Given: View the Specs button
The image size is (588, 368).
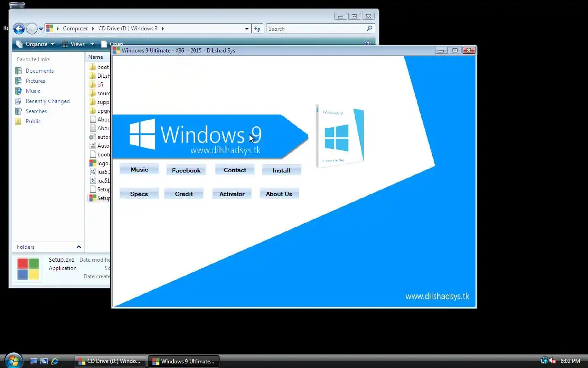Looking at the screenshot, I should pyautogui.click(x=139, y=194).
